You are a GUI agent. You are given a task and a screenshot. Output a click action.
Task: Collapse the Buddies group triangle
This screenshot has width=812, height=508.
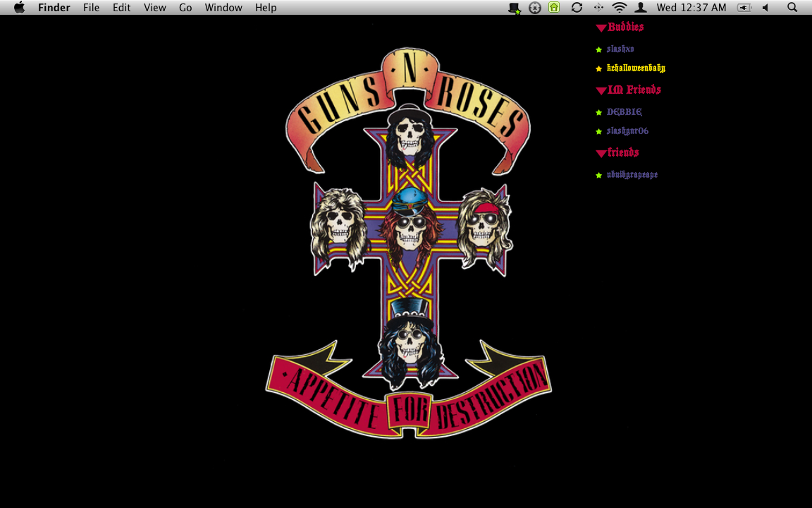(x=601, y=28)
